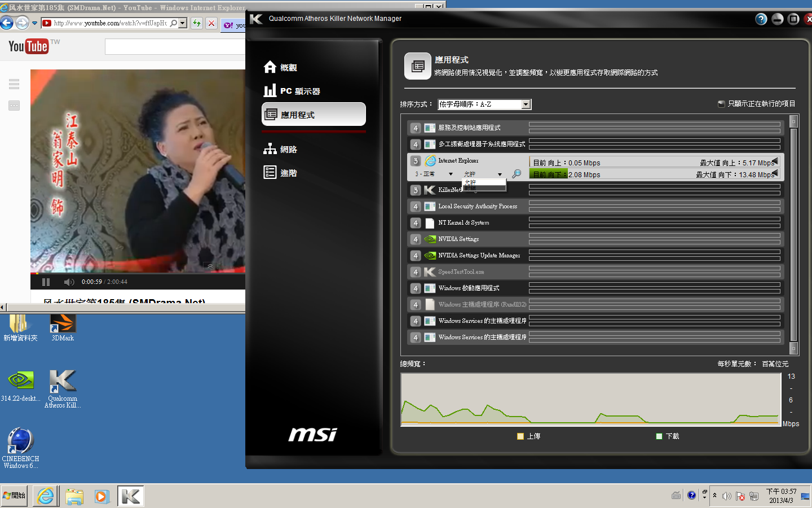The height and width of the screenshot is (508, 812).
Task: Switch to the Yahoo browser tab
Action: 233,25
